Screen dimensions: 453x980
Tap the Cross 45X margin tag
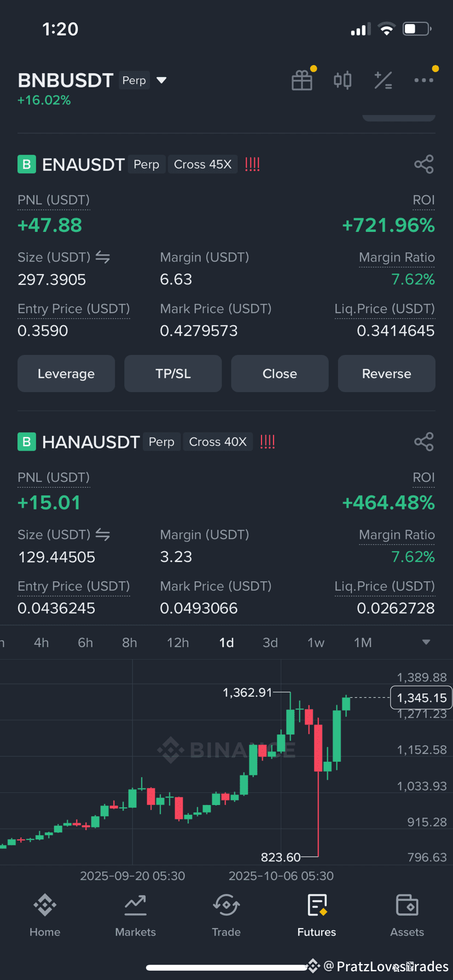click(x=202, y=164)
